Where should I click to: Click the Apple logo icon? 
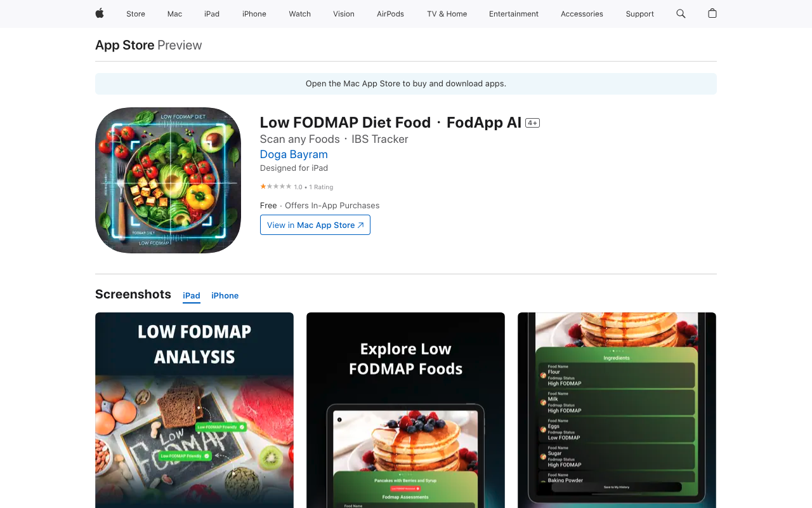pos(100,13)
